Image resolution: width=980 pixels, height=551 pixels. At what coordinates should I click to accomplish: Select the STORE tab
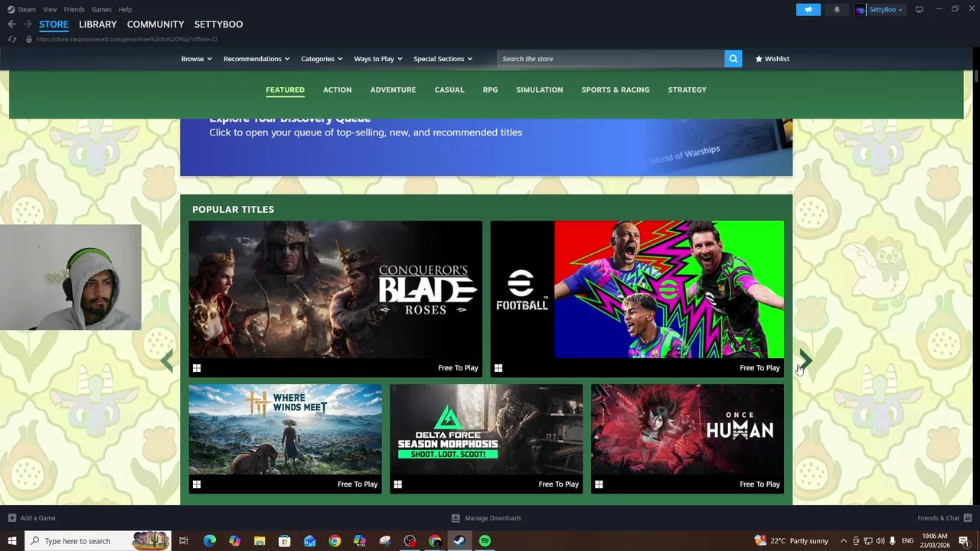[54, 24]
